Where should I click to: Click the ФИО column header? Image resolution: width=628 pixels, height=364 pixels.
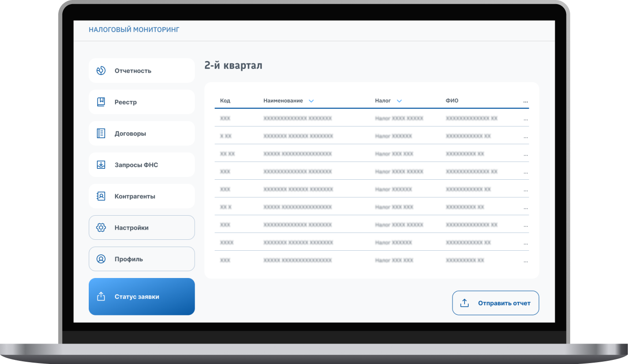(x=452, y=101)
